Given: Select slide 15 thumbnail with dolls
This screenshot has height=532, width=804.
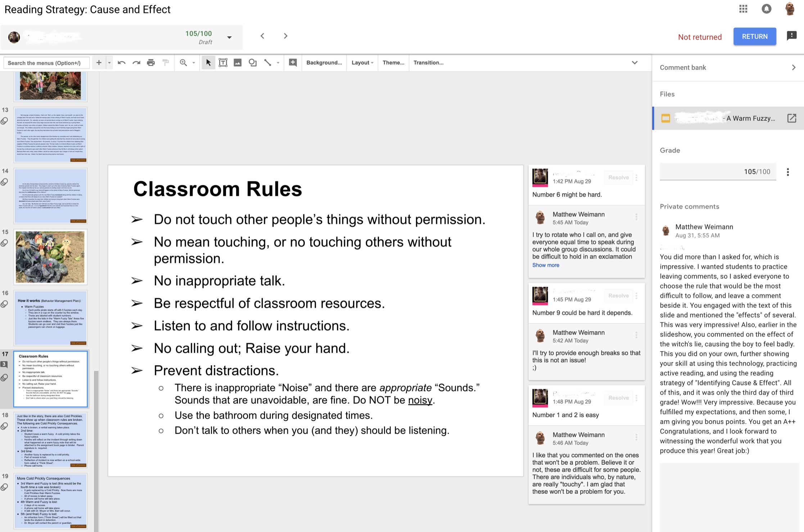Looking at the screenshot, I should coord(50,257).
